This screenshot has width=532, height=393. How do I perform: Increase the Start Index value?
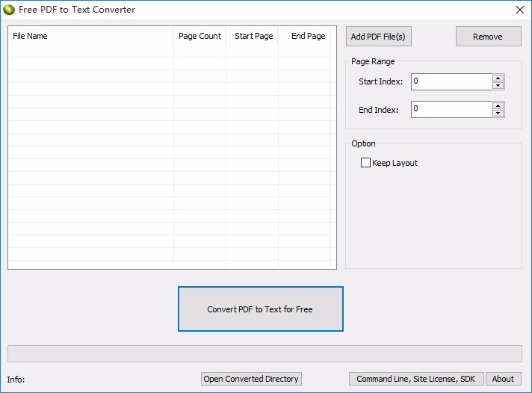tap(498, 78)
